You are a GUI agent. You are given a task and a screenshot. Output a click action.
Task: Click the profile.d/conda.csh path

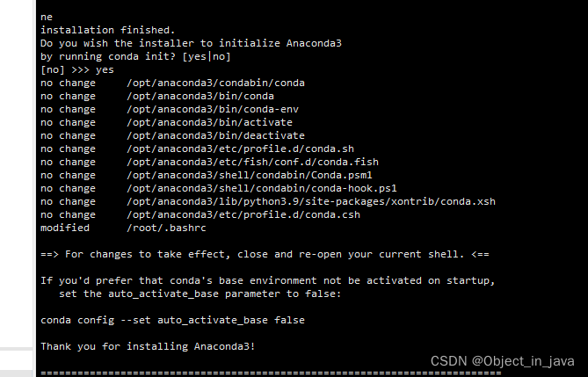click(x=243, y=214)
